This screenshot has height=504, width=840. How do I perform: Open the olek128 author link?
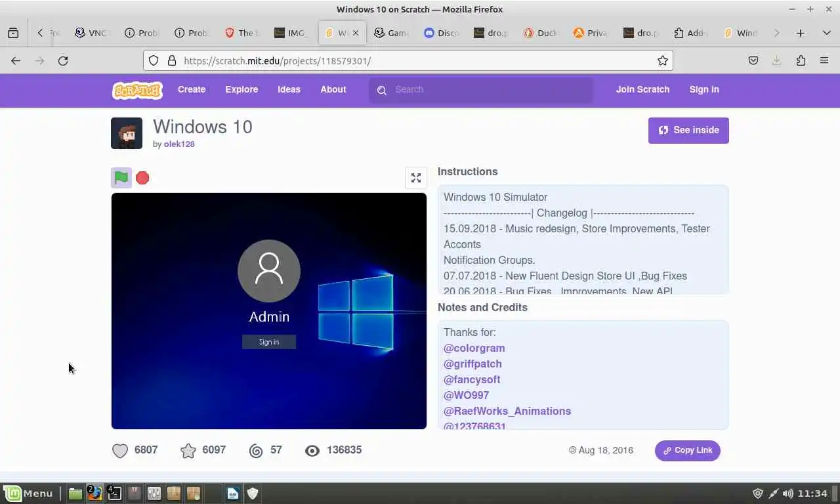click(179, 144)
